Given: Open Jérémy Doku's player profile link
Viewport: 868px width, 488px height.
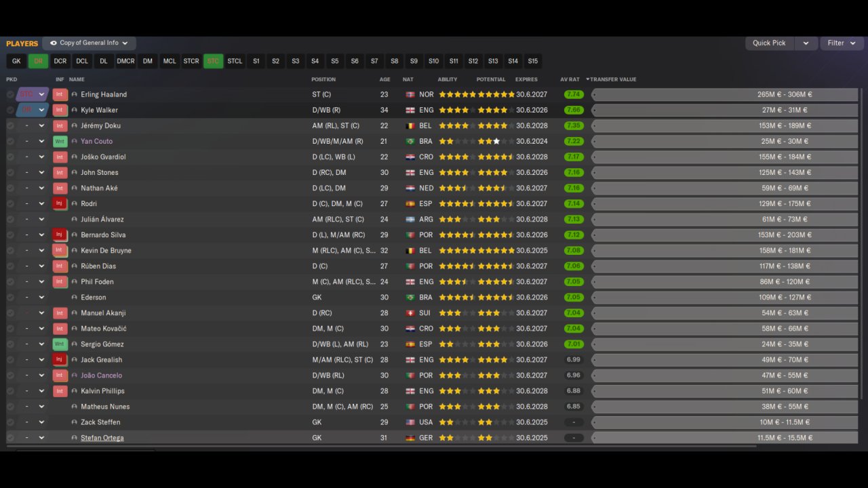Looking at the screenshot, I should pos(101,125).
